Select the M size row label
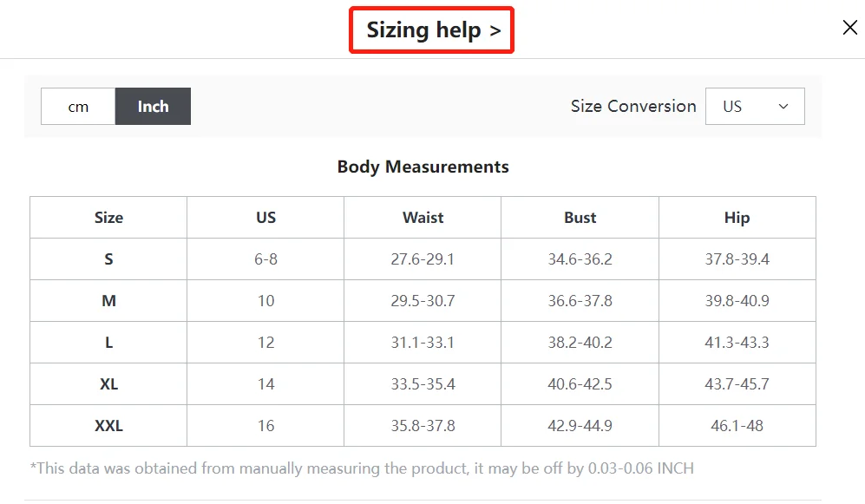The image size is (865, 504). click(108, 301)
